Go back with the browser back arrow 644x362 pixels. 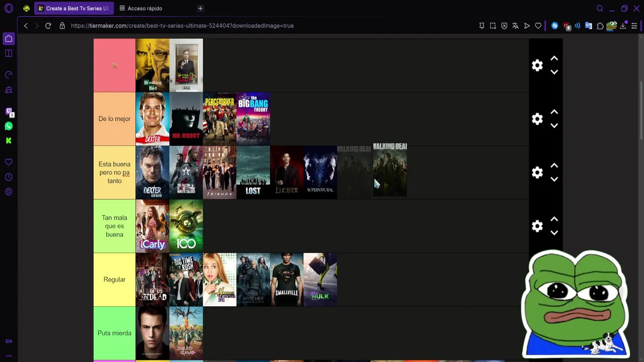[x=26, y=26]
